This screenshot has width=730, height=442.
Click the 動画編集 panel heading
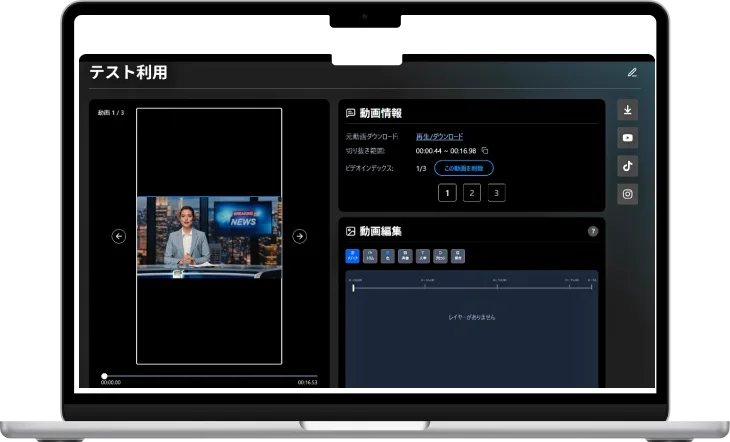click(380, 231)
